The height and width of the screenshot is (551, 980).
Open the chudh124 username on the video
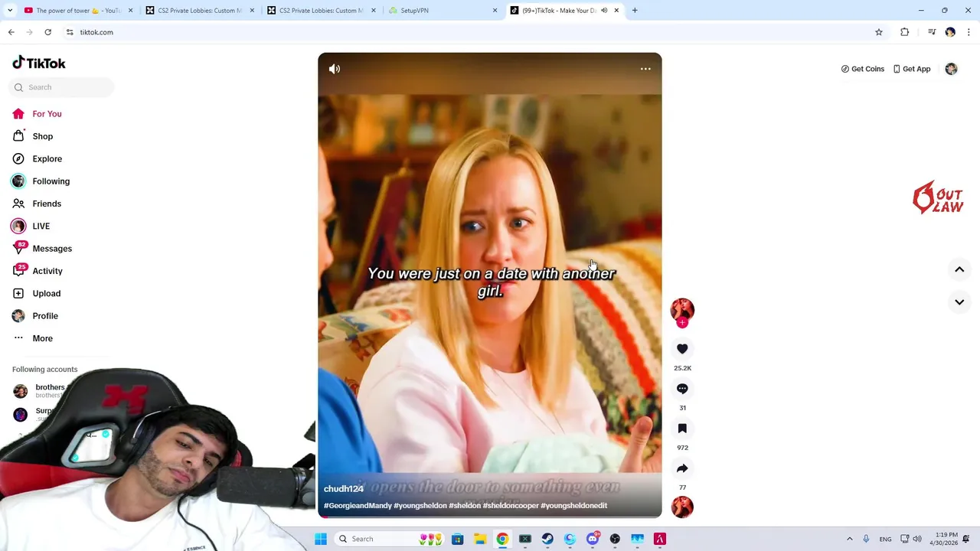344,489
